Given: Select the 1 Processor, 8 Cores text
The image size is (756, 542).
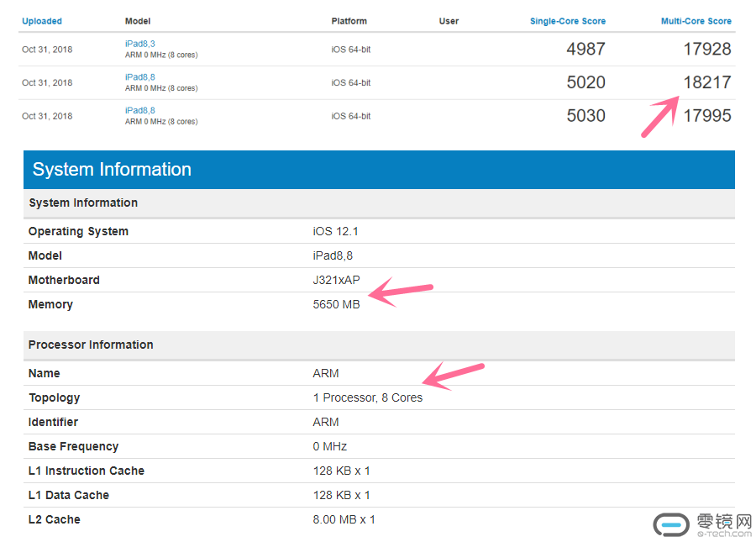Looking at the screenshot, I should point(367,397).
